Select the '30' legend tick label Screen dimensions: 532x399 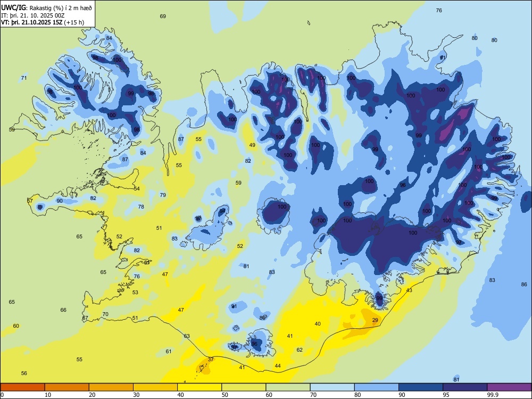point(136,395)
